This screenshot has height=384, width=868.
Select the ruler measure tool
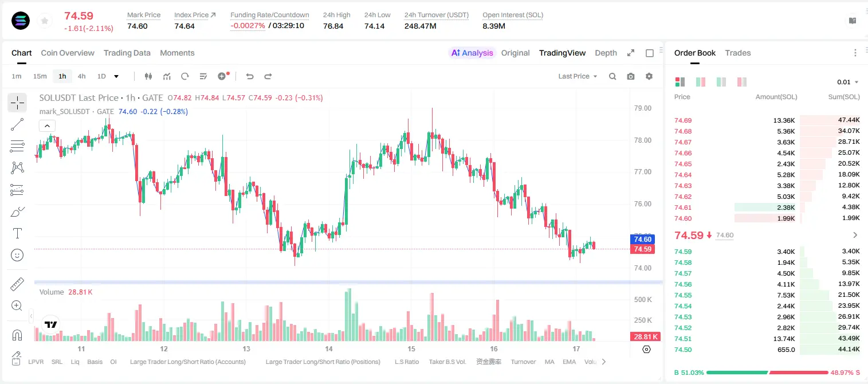[x=17, y=284]
